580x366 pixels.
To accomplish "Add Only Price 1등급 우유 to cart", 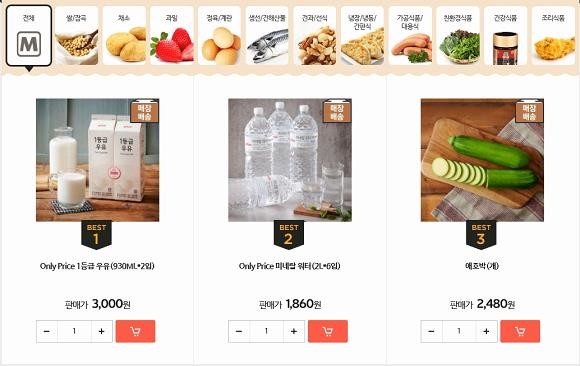I will (x=135, y=331).
